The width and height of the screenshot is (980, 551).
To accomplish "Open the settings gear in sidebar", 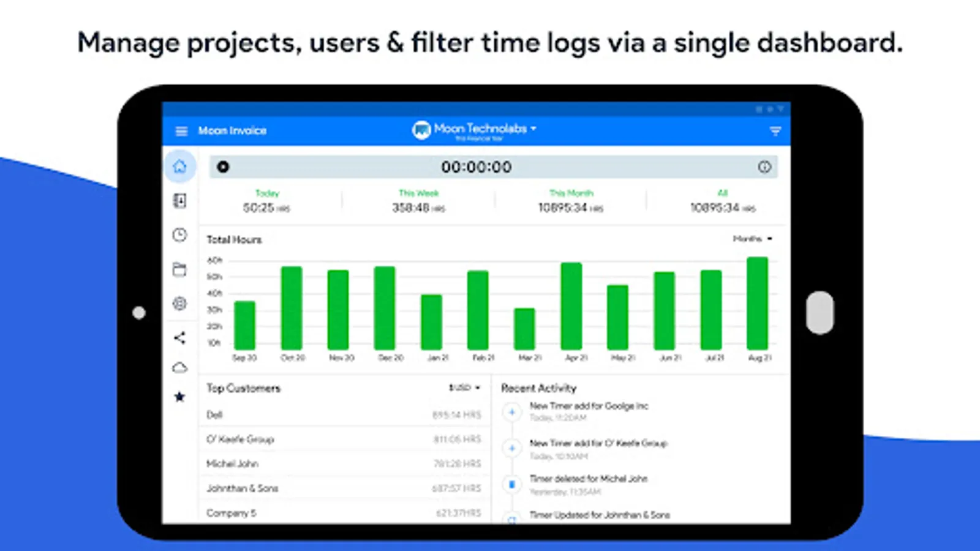I will click(x=179, y=303).
